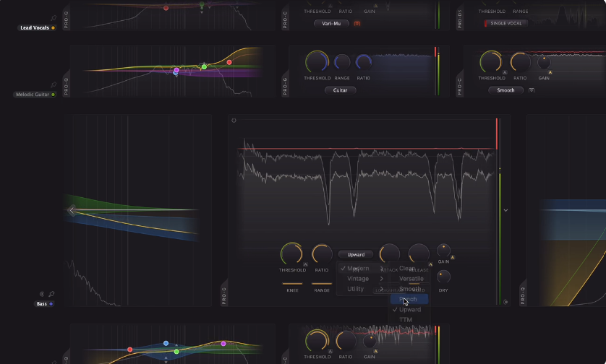The image size is (606, 364).
Task: Open the Upward style dropdown button
Action: click(356, 254)
